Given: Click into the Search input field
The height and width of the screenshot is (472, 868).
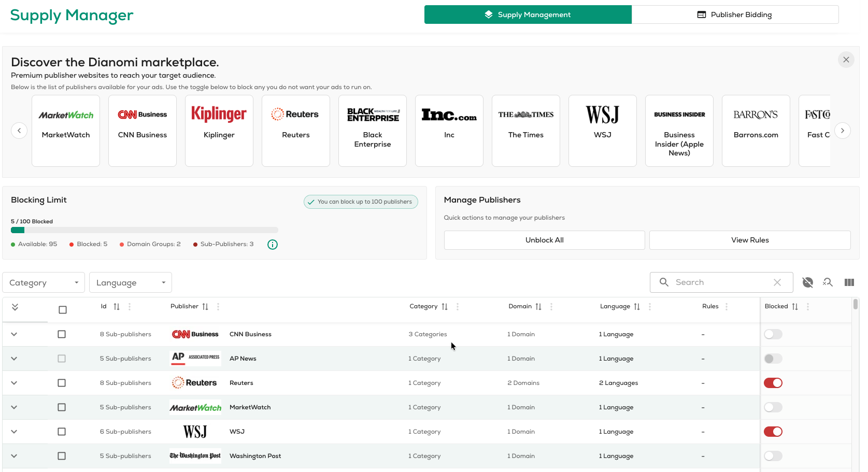Looking at the screenshot, I should tap(720, 282).
